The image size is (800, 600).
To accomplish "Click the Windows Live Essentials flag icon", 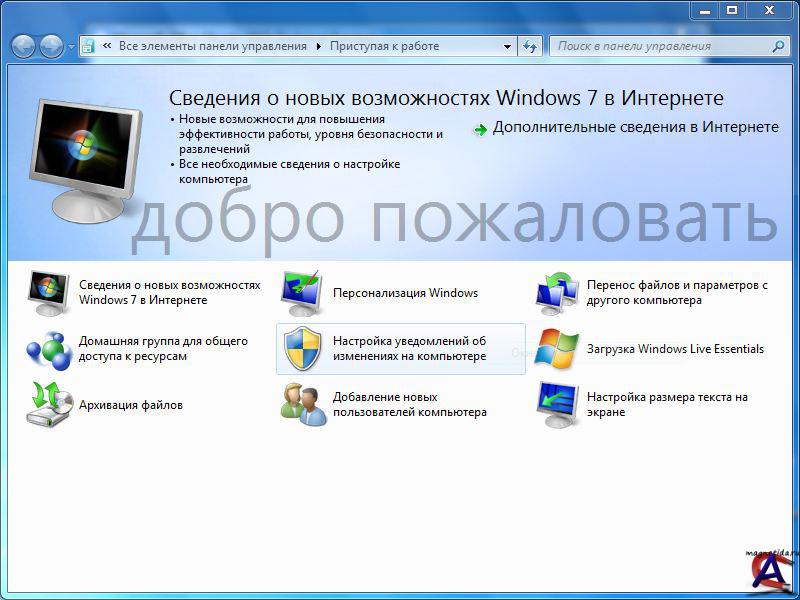I will click(557, 349).
